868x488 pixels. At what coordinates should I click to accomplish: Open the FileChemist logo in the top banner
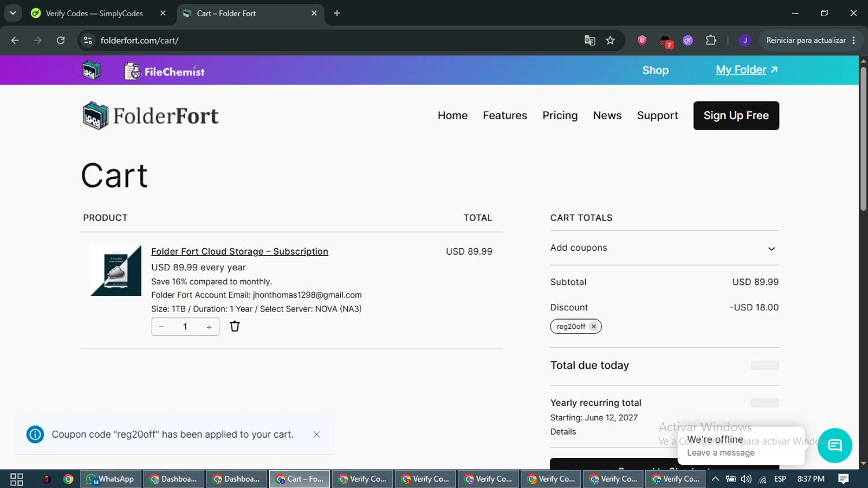click(164, 71)
